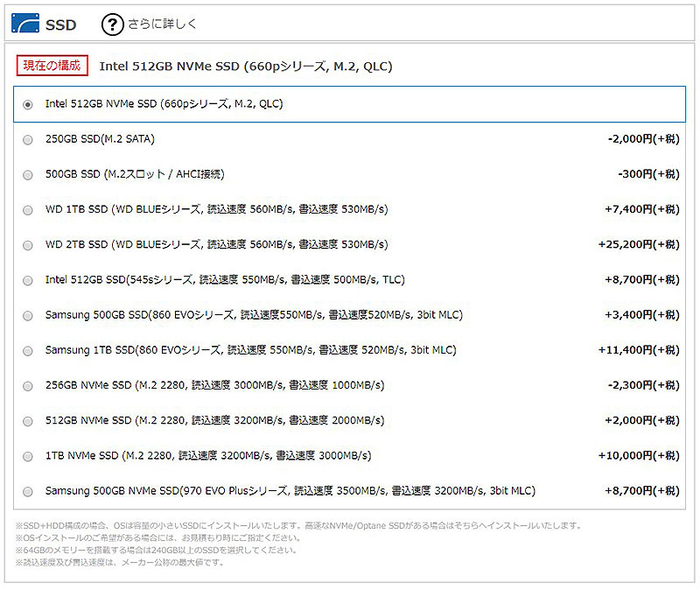
Task: Click the 970 EVO Plus +8,700円 price
Action: point(642,491)
